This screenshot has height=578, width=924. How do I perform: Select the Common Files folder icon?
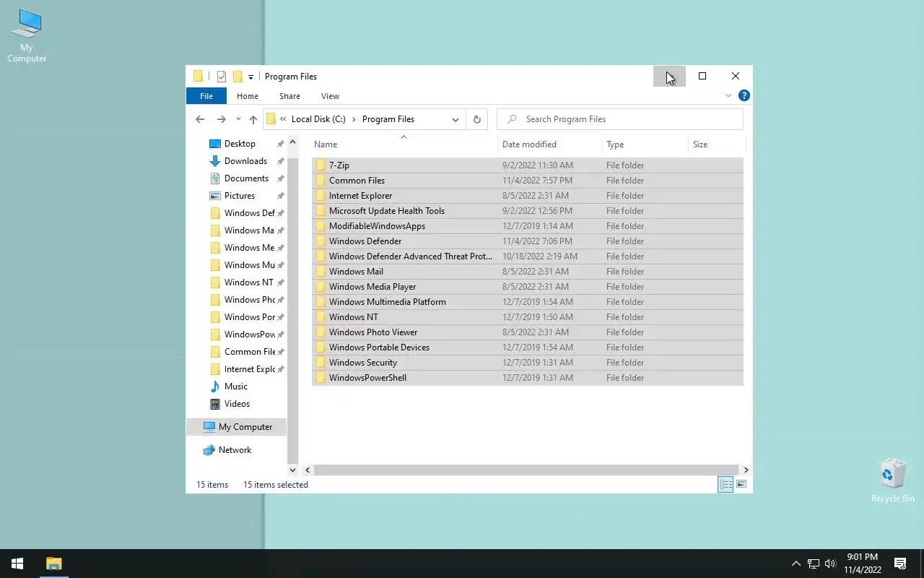[321, 181]
